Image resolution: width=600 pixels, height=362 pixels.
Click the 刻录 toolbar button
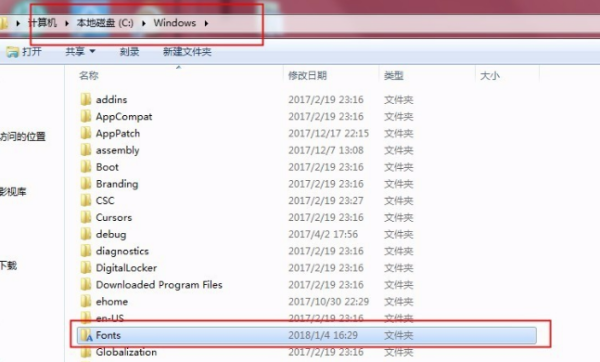[x=129, y=52]
